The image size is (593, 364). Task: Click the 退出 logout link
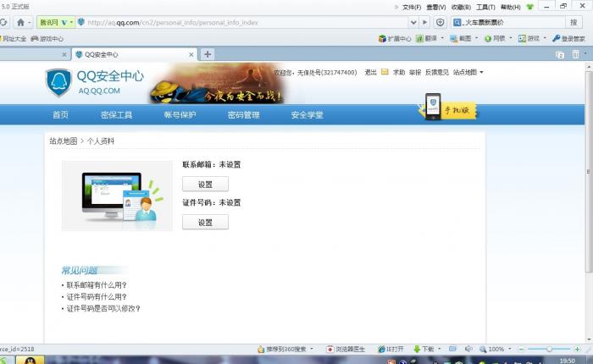point(371,72)
